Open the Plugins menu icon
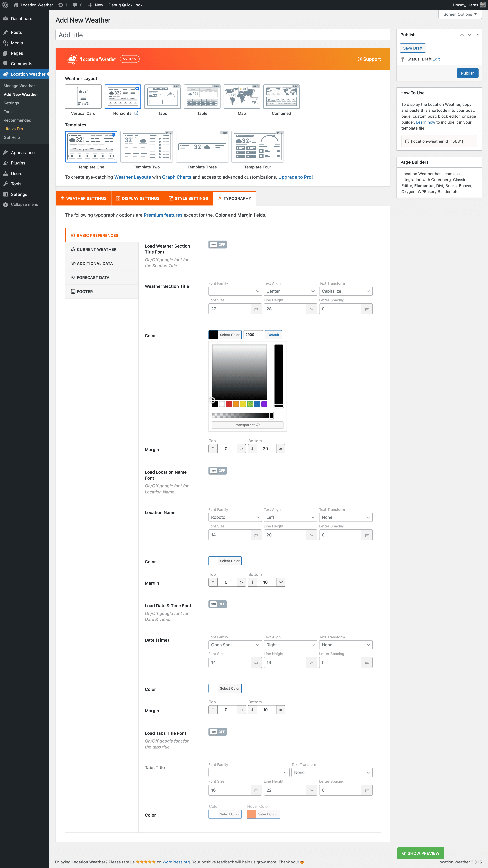Screen dimensions: 488x868 (5, 163)
